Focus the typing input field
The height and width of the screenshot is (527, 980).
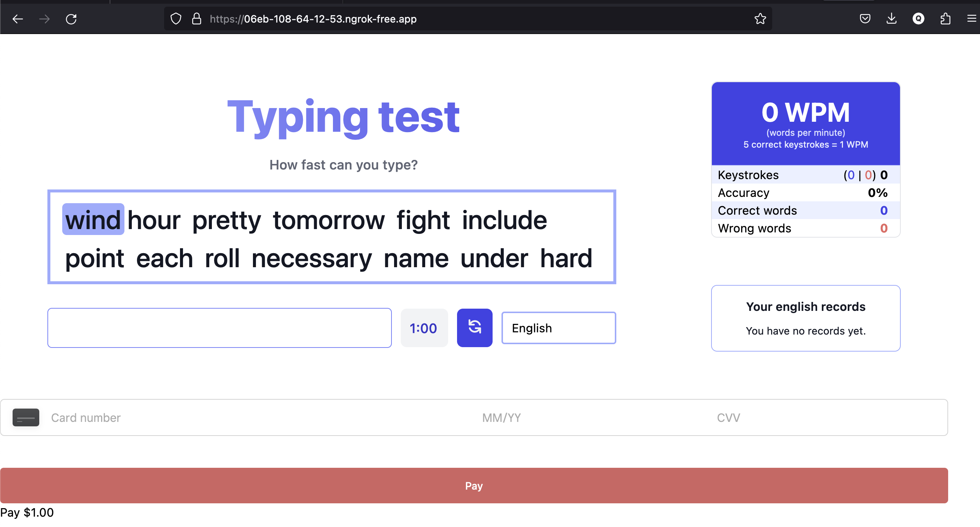(219, 328)
